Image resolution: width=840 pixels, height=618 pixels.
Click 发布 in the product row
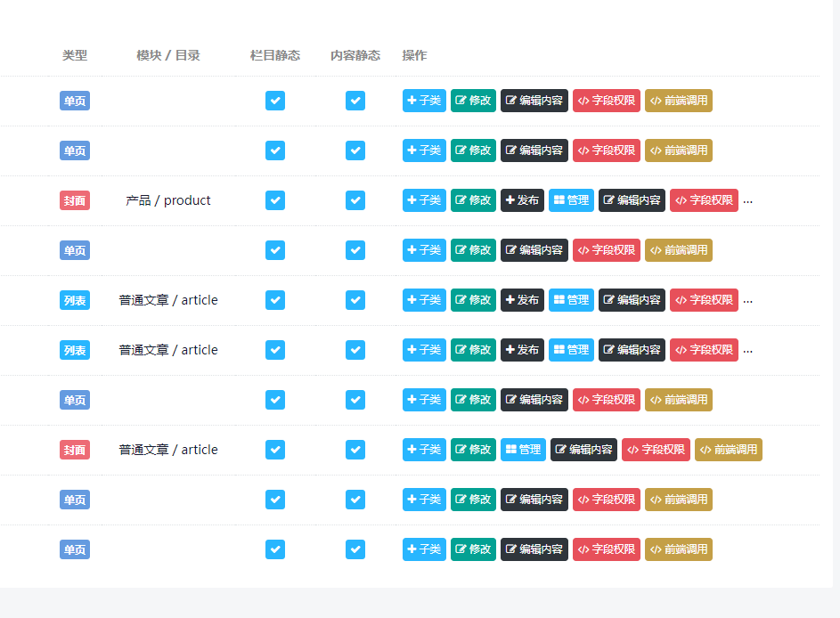pos(522,200)
